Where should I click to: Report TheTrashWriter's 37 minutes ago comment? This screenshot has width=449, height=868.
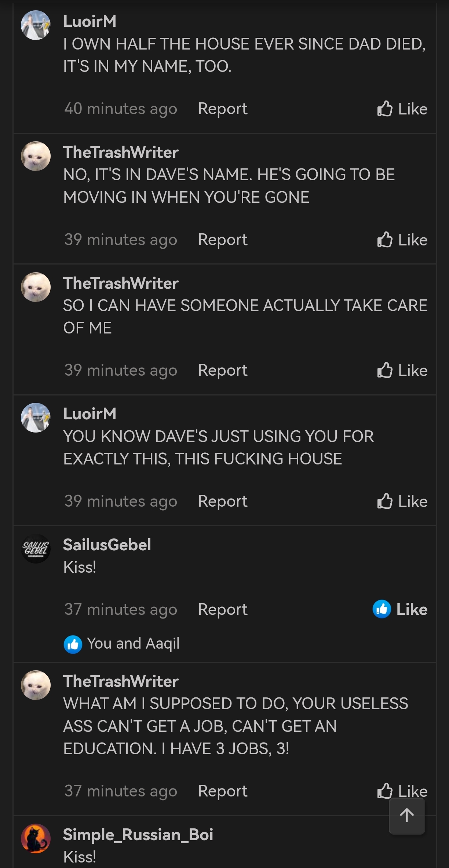tap(223, 791)
